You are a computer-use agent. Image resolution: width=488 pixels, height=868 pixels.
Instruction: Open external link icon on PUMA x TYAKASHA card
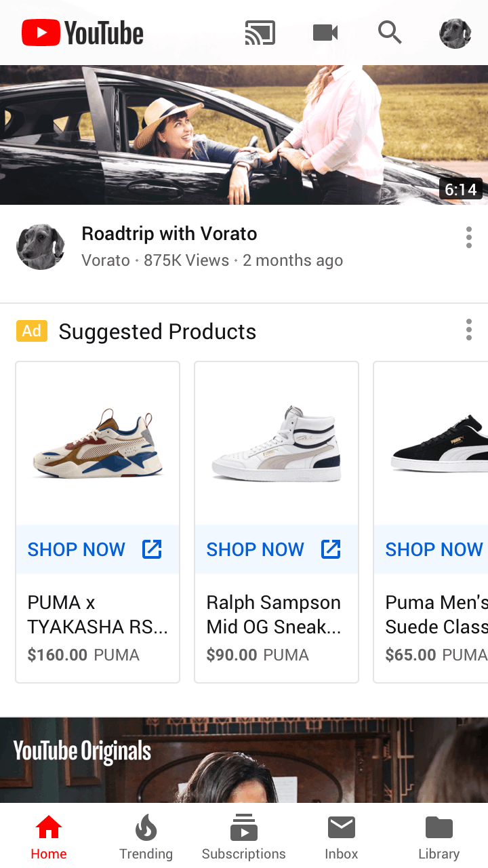(152, 549)
